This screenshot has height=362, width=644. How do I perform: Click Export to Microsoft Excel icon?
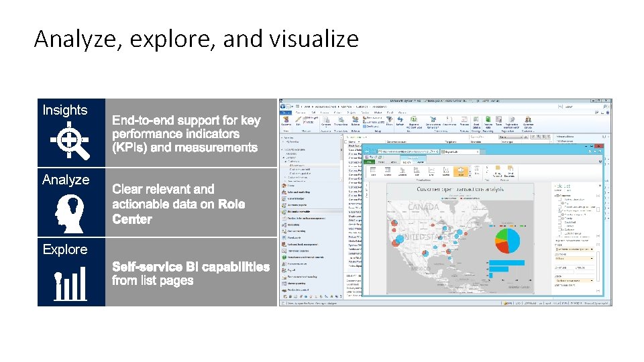tap(414, 121)
